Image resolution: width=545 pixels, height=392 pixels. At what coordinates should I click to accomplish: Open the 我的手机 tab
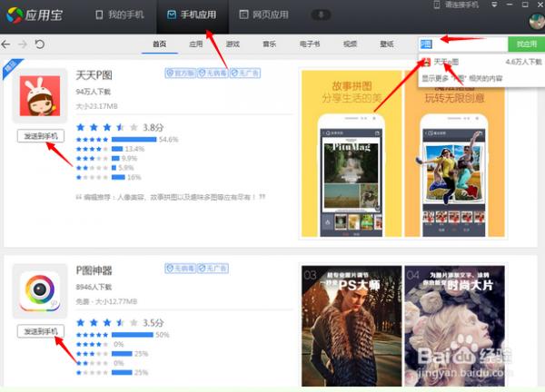[x=120, y=15]
